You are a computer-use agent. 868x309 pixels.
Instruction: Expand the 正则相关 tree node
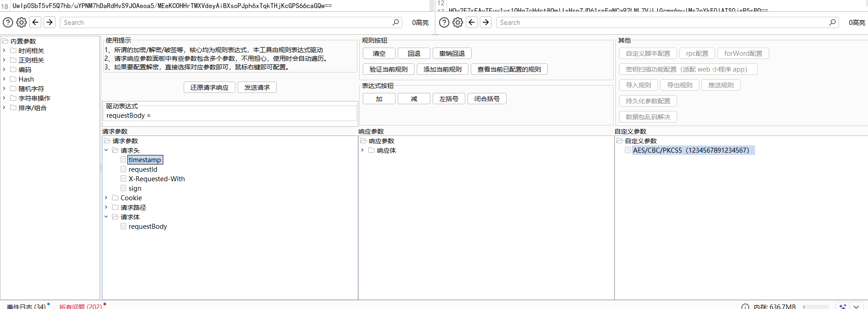click(x=4, y=60)
